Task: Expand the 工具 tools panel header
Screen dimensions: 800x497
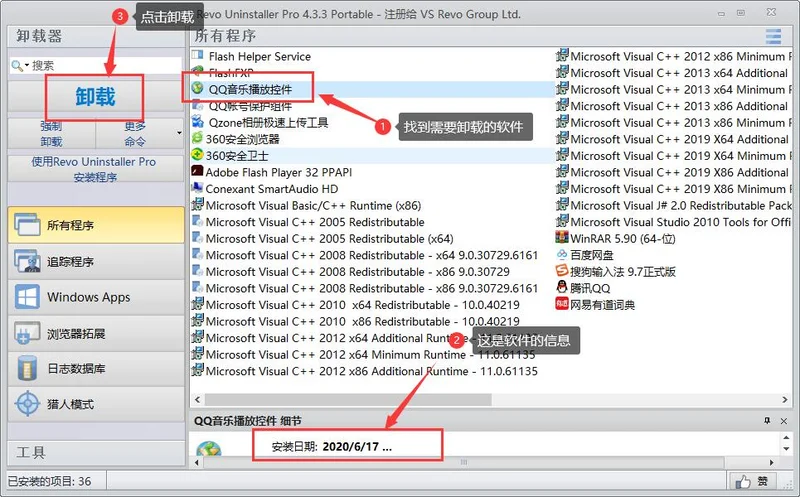Action: [x=96, y=453]
